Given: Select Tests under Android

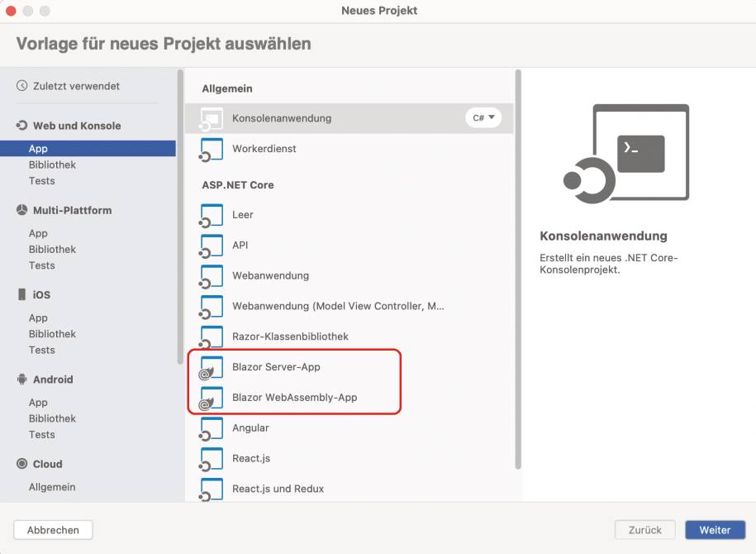Looking at the screenshot, I should pyautogui.click(x=42, y=434).
